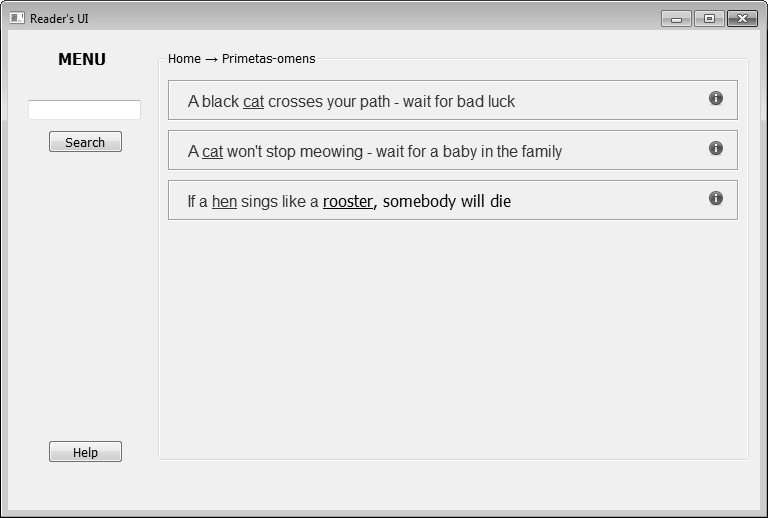Show info for the meowing cat omen
Image resolution: width=768 pixels, height=518 pixels.
(716, 148)
